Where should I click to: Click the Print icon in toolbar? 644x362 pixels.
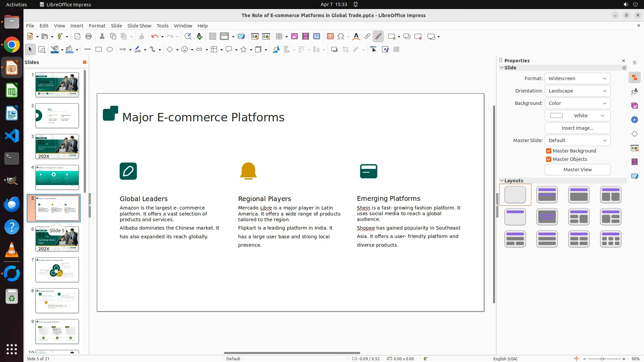tap(89, 37)
